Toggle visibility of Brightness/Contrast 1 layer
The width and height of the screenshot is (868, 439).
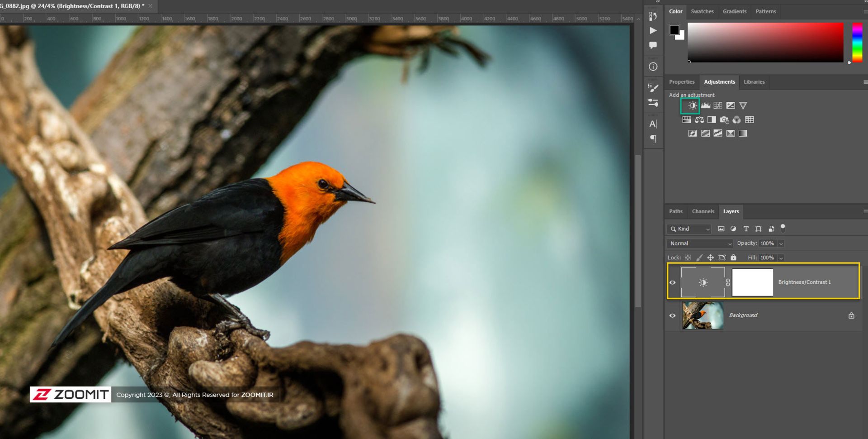673,282
